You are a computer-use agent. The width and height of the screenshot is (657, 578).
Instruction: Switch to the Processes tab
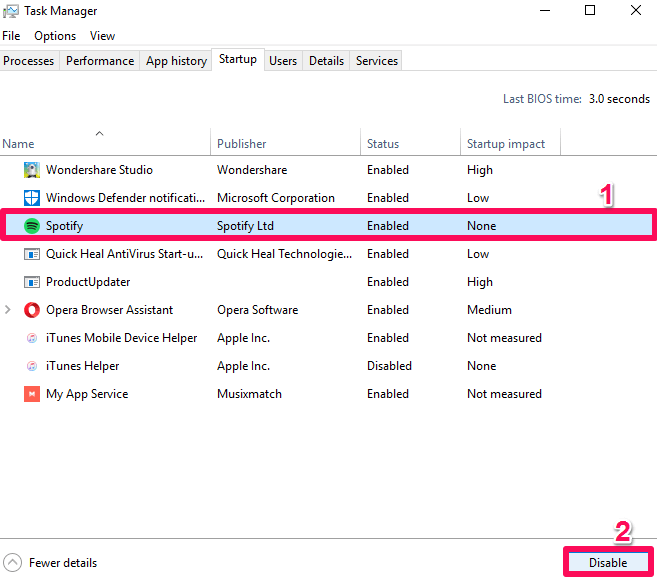pyautogui.click(x=28, y=61)
